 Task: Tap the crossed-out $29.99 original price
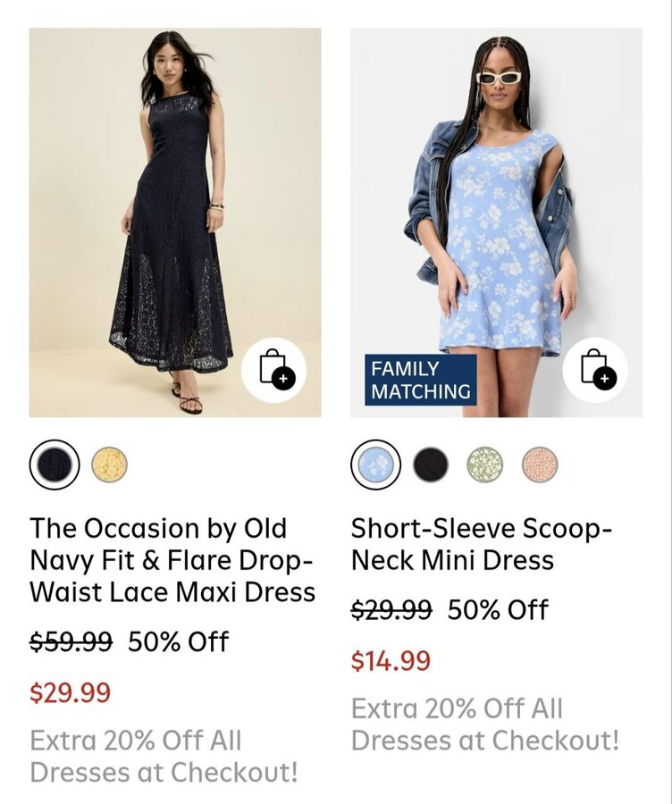(391, 610)
